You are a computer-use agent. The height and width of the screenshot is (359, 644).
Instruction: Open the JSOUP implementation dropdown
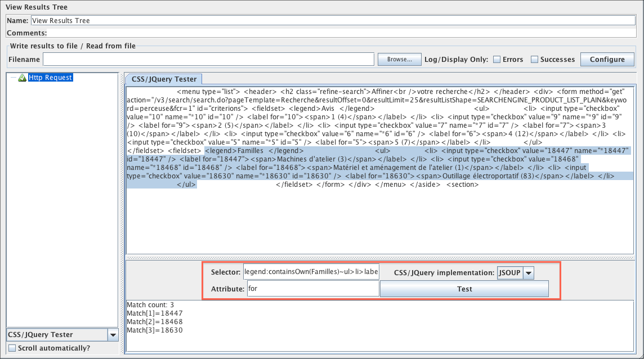pos(509,273)
